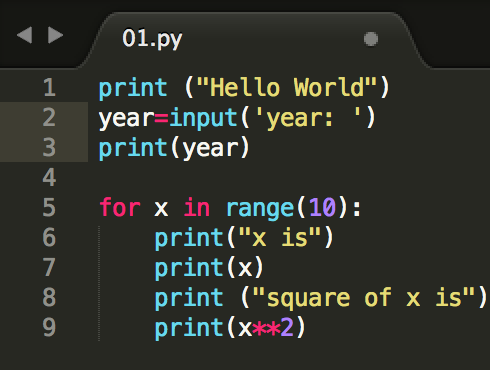Viewport: 490px width, 370px height.
Task: Click line number 4 in gutter
Action: tap(49, 177)
